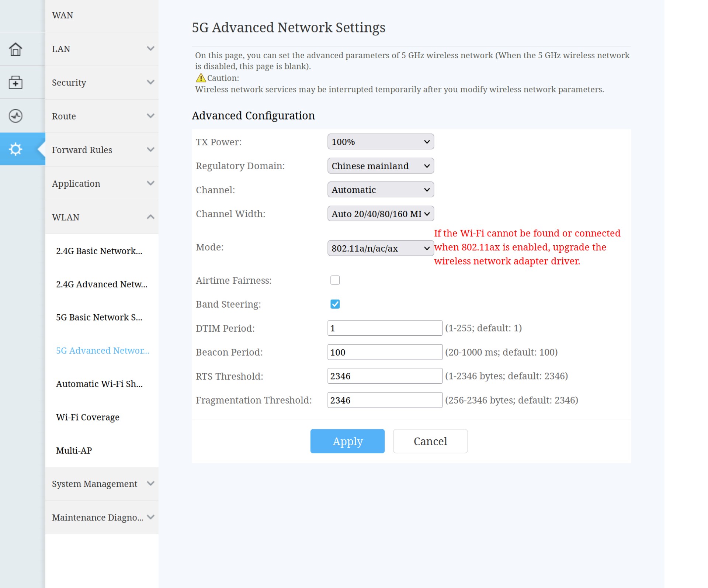
Task: Click the medical-kit plus icon in sidebar
Action: [x=15, y=82]
